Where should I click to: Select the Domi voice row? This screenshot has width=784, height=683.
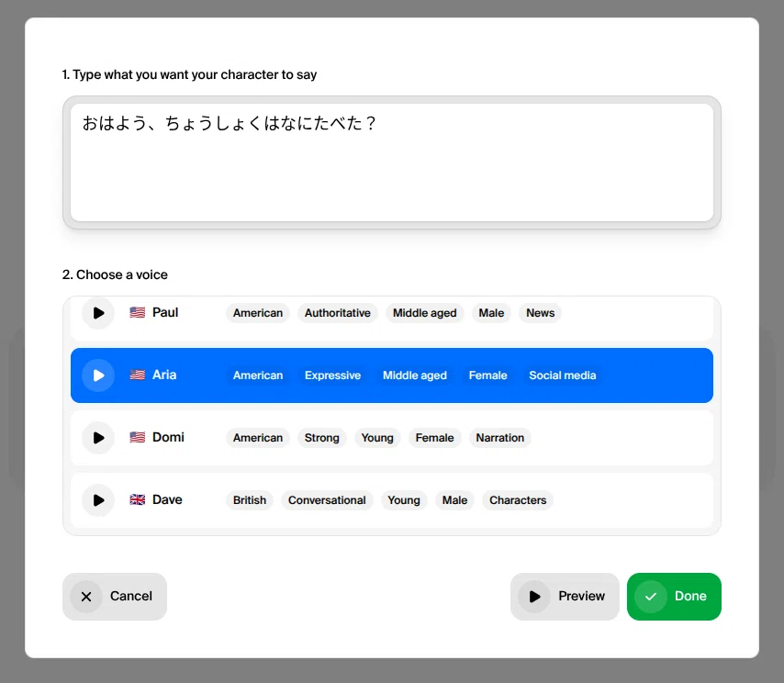(392, 438)
